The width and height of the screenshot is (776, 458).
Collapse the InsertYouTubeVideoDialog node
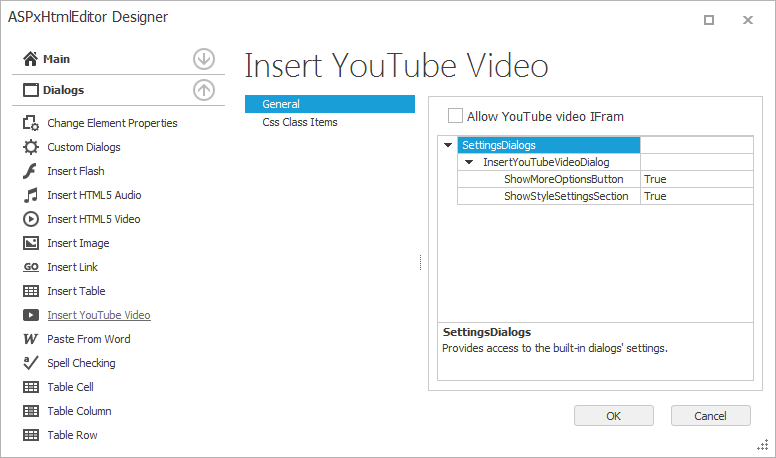(469, 162)
